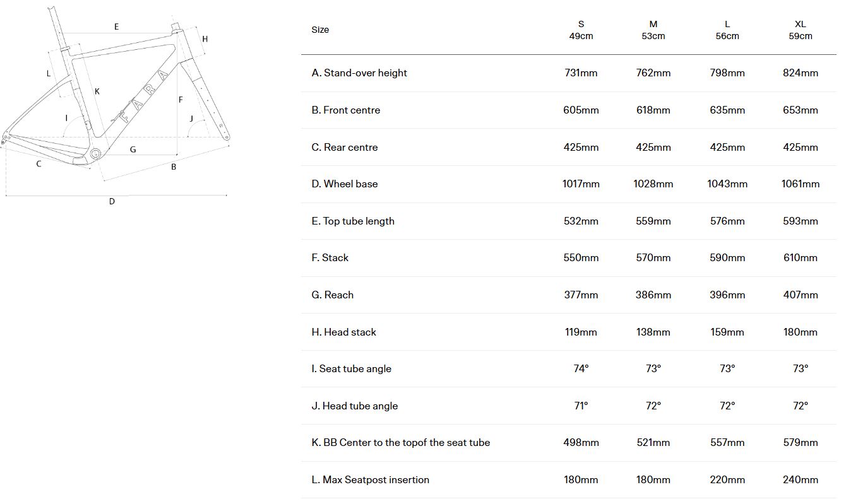Click the letter H beside the head tube

205,39
